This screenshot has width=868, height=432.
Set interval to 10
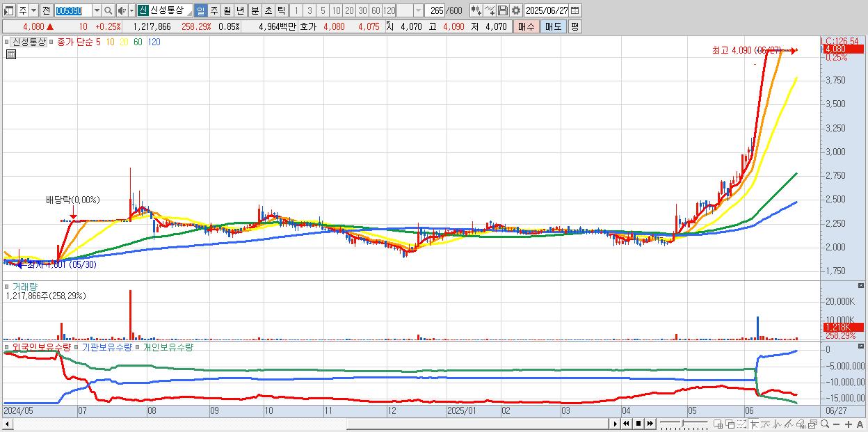(336, 10)
